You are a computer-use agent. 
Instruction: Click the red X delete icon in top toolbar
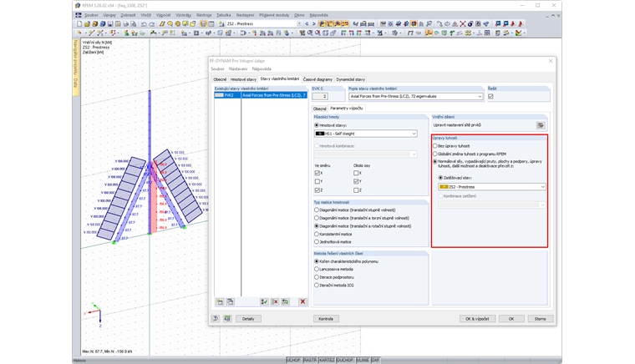pyautogui.click(x=463, y=24)
